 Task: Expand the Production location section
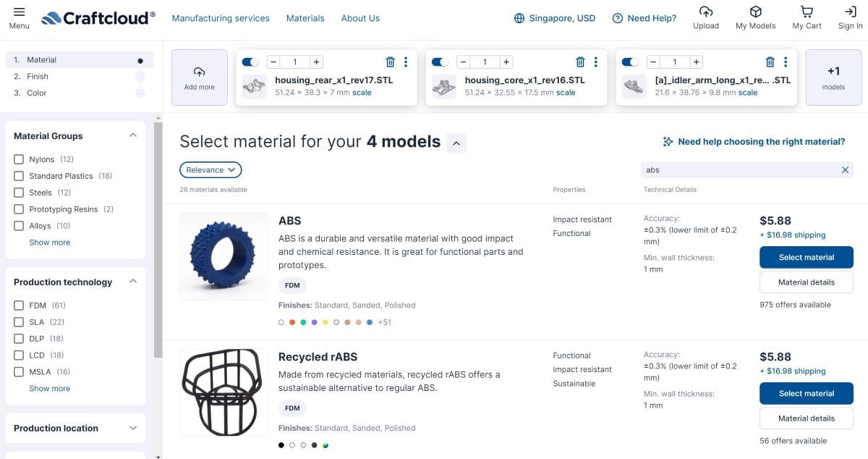click(75, 428)
